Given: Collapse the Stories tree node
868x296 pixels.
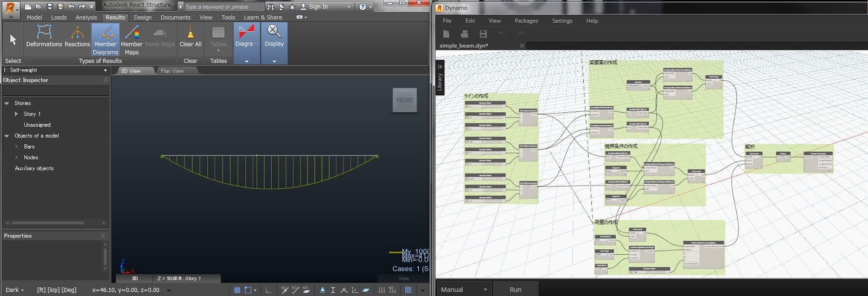Looking at the screenshot, I should 7,103.
